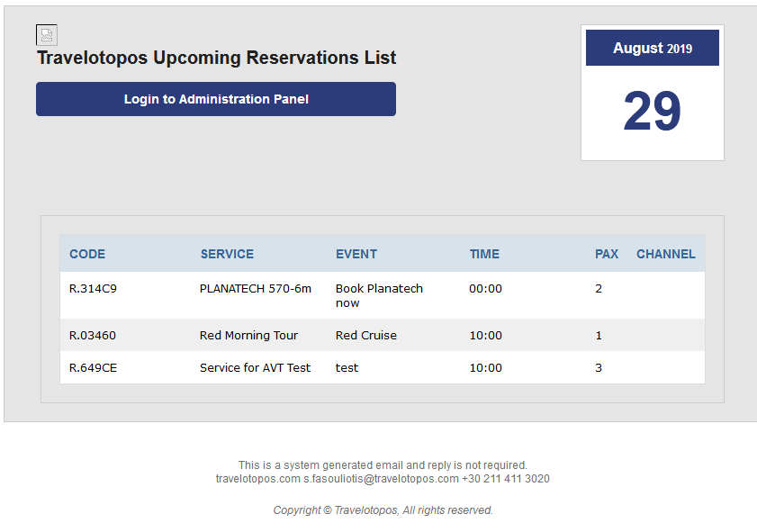Click the calendar day number 29
The width and height of the screenshot is (757, 532).
pyautogui.click(x=652, y=113)
